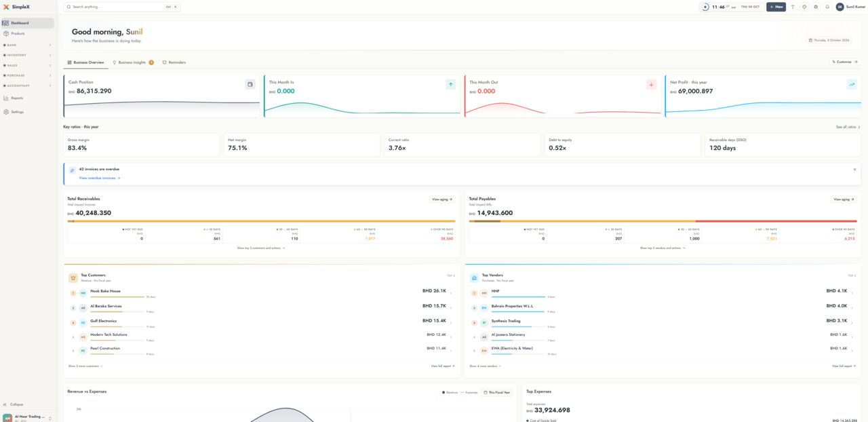Expand the Bank section in sidebar
The height and width of the screenshot is (422, 868).
[28, 45]
